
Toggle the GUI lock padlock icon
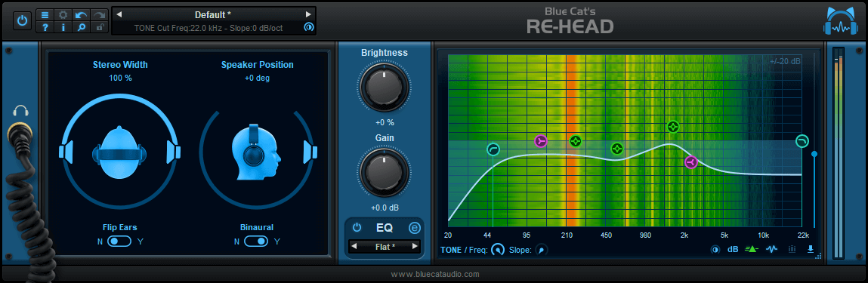point(100,27)
